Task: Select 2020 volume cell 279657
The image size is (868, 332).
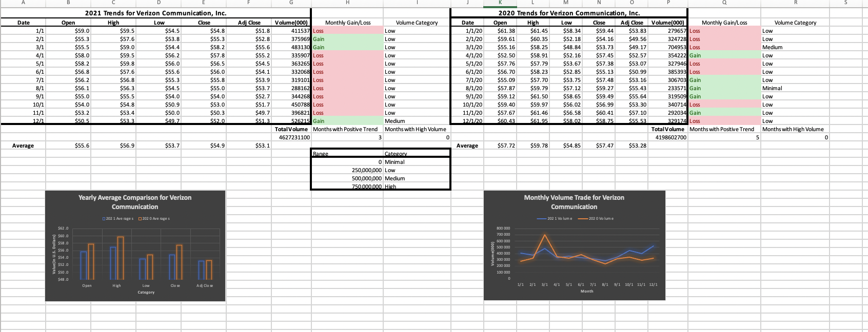Action: click(x=667, y=31)
